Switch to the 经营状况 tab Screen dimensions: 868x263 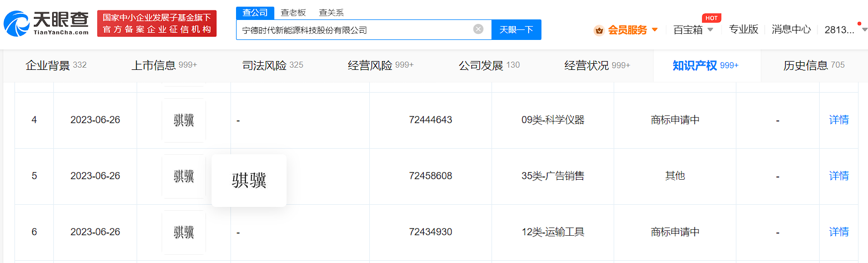tap(597, 65)
